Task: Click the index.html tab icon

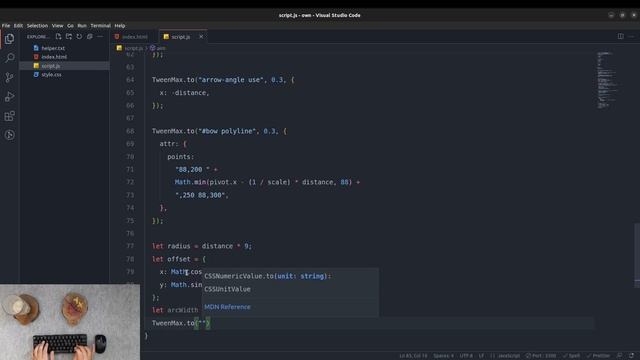Action: (117, 37)
